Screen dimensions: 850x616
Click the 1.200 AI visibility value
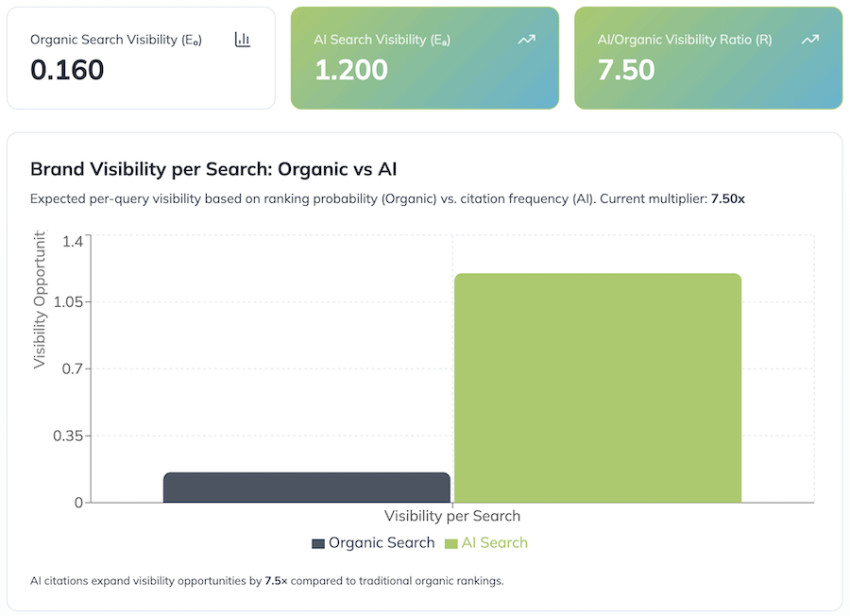tap(350, 70)
